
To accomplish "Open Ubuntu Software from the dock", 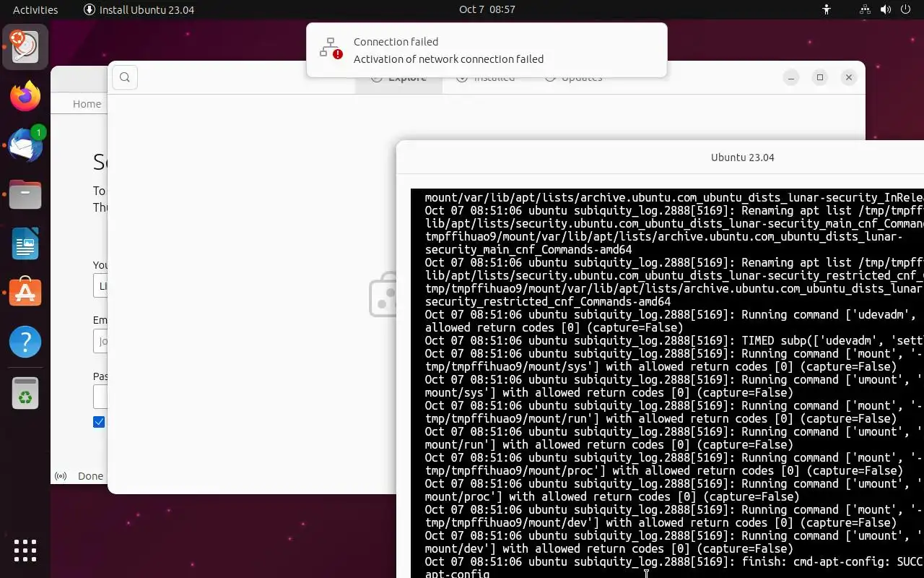I will pos(25,292).
